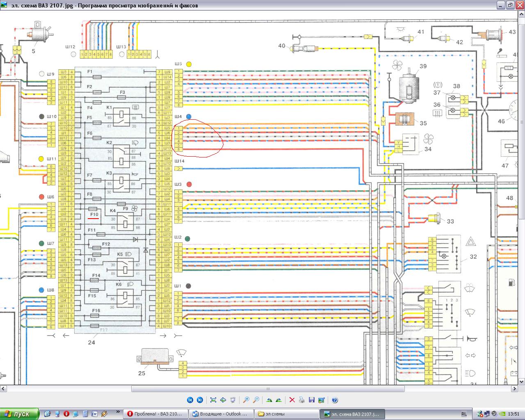Click the Best Fit view icon

[213, 400]
